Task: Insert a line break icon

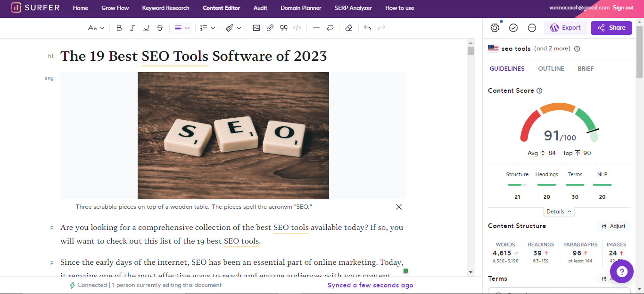Action: [330, 28]
